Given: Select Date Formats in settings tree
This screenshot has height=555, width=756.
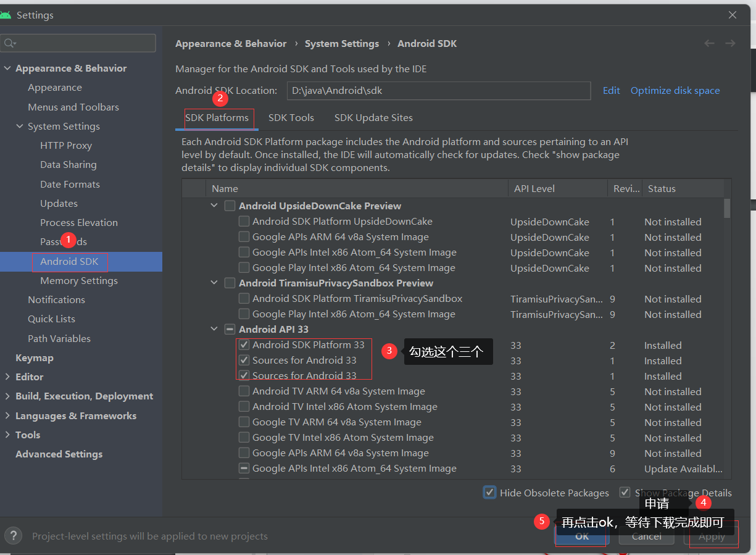Looking at the screenshot, I should 70,184.
